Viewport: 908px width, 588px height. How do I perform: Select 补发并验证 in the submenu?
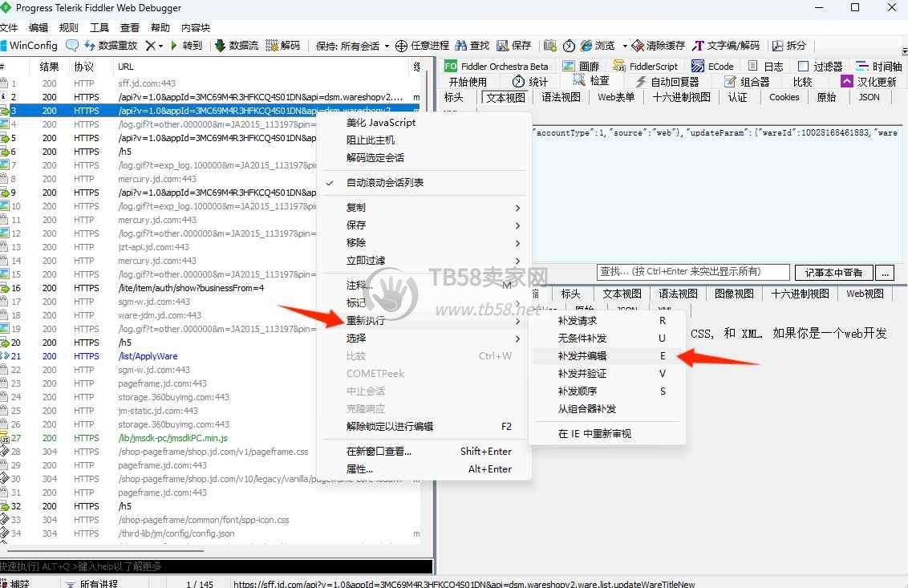607,373
